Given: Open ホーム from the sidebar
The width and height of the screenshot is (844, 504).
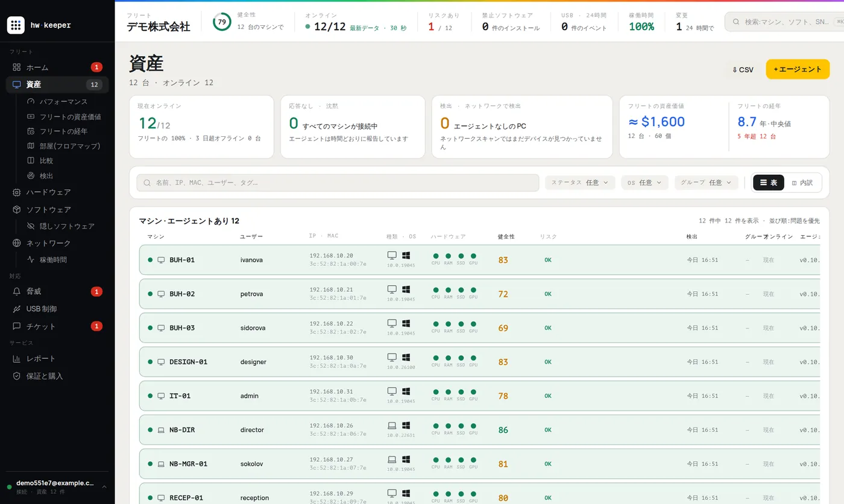Looking at the screenshot, I should pyautogui.click(x=57, y=67).
